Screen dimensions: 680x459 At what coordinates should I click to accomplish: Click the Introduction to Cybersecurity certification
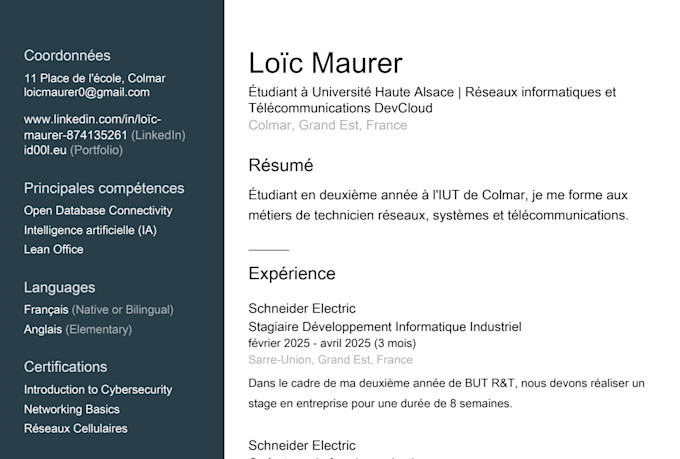[x=98, y=390]
